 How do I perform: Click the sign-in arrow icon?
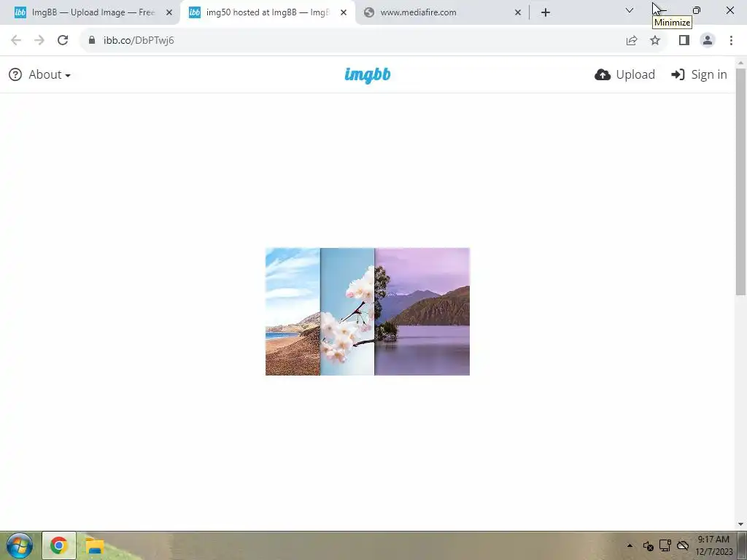pyautogui.click(x=678, y=75)
